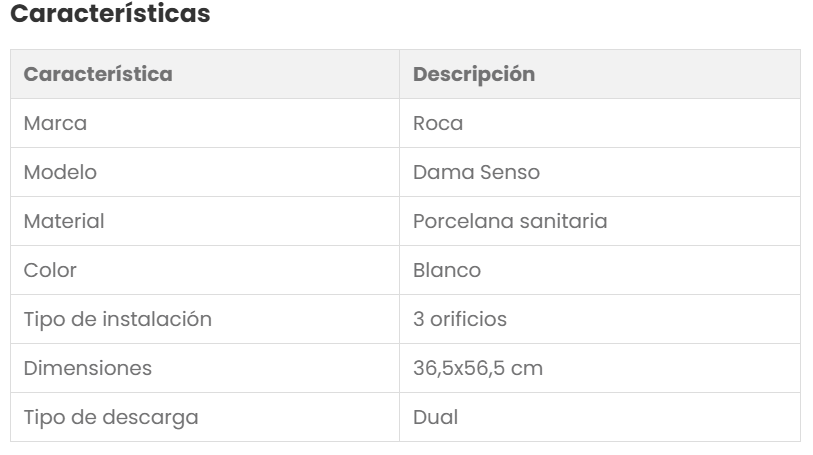
Task: Click the Característica column header
Action: [x=98, y=75]
